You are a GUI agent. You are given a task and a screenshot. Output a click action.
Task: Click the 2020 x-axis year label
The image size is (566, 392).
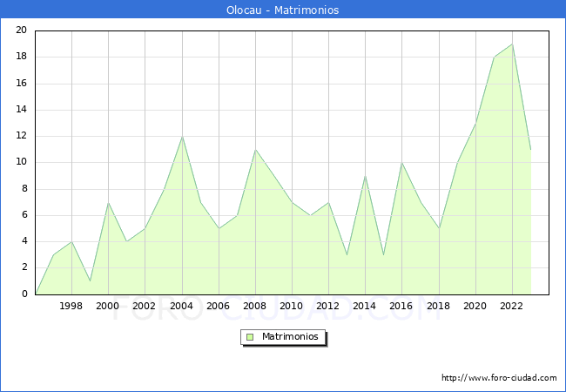[x=475, y=306]
